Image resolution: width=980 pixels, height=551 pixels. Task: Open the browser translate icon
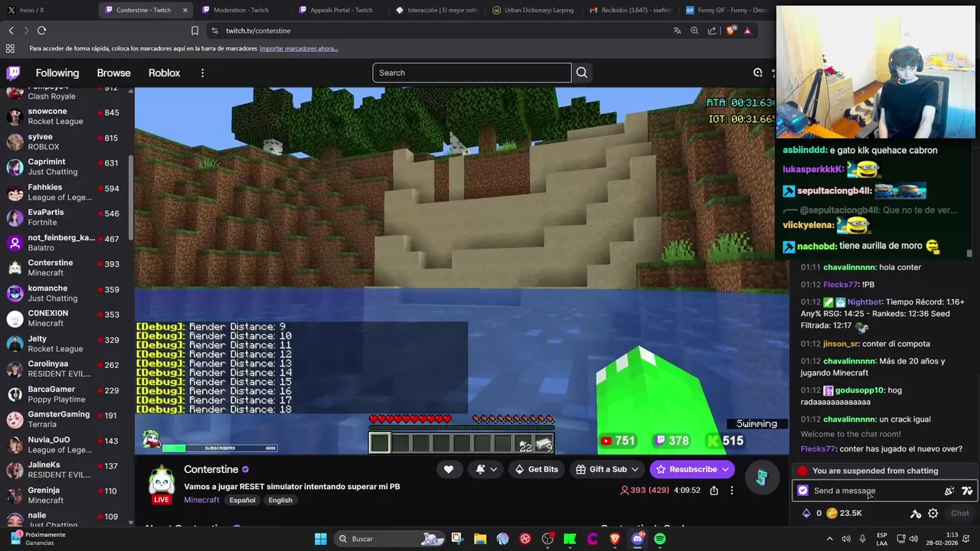tap(677, 31)
